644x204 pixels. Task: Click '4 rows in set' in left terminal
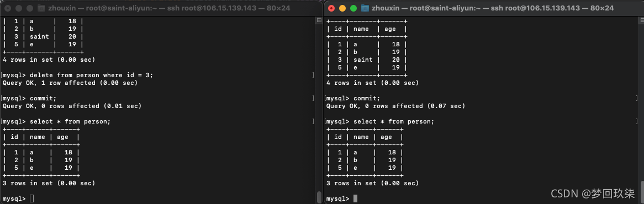(49, 60)
